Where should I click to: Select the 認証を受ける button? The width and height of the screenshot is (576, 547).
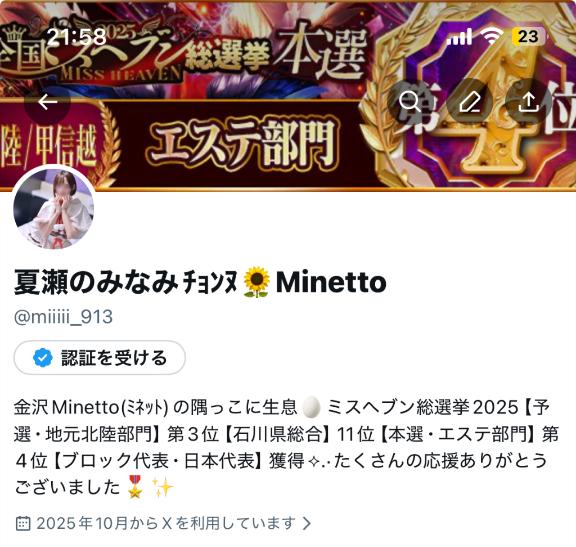[x=100, y=357]
